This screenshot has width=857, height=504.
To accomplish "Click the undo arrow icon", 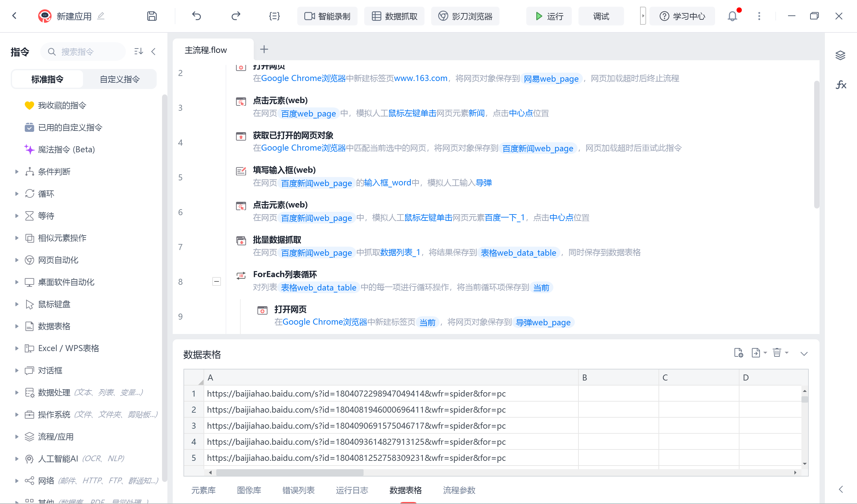I will tap(197, 16).
